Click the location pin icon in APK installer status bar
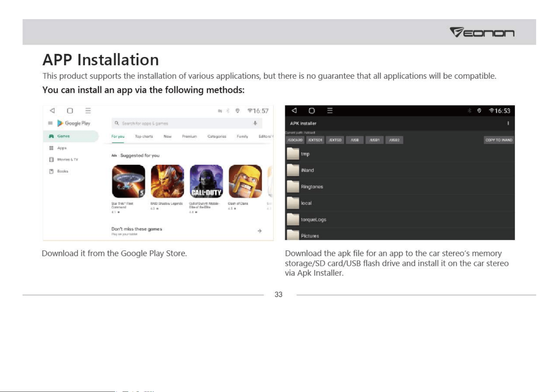Screen dimensions: 555x392 click(x=479, y=111)
